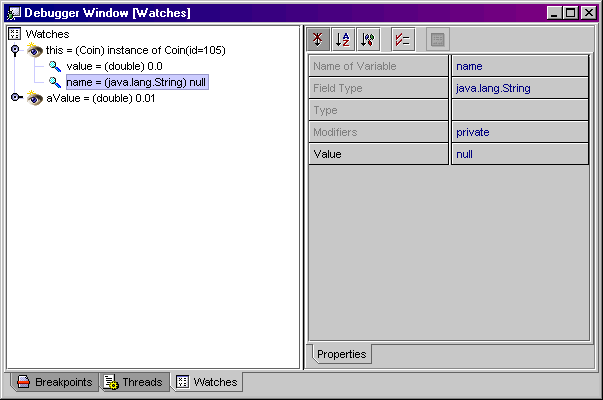Collapse the 'this' Coin watch node
This screenshot has width=603, height=400.
15,50
